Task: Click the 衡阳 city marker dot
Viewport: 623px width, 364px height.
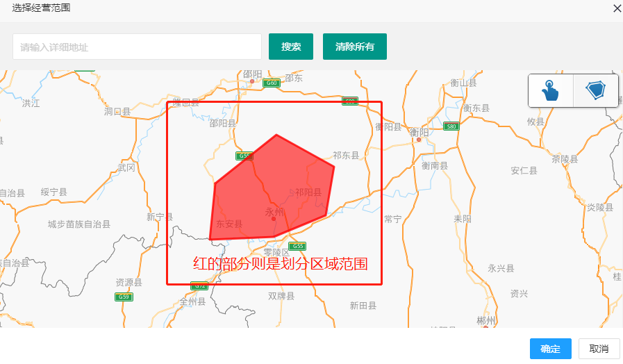Action: pos(419,140)
